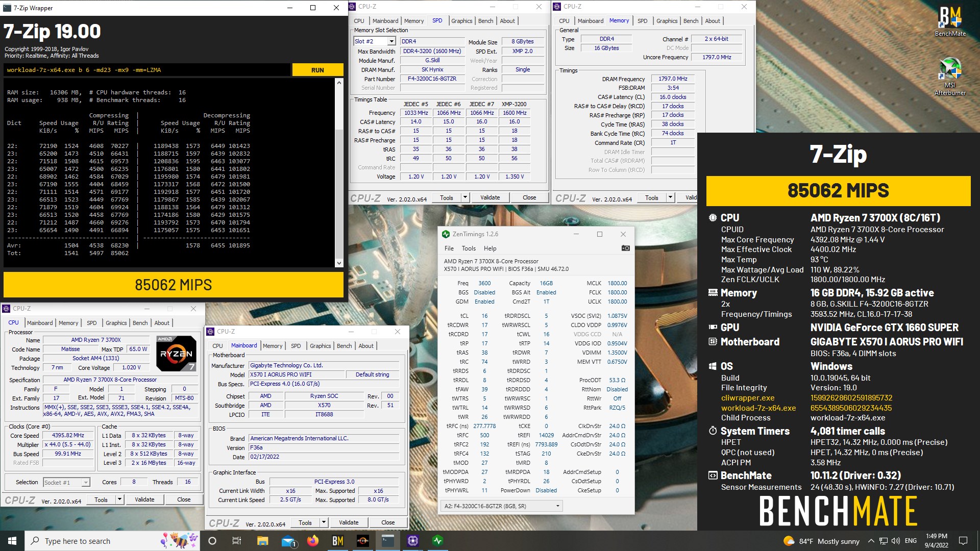
Task: Open Task View on the taskbar
Action: point(236,541)
